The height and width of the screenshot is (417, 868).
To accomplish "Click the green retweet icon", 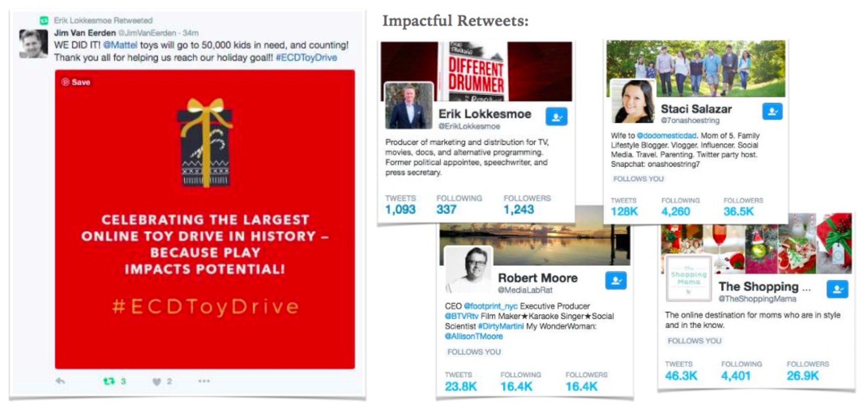I will [x=109, y=381].
